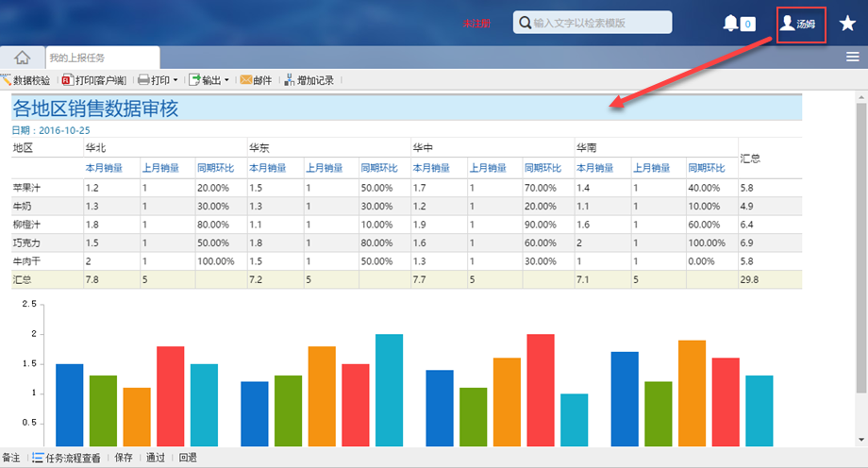
Task: Open the hamburger menu icon at right
Action: (x=852, y=58)
